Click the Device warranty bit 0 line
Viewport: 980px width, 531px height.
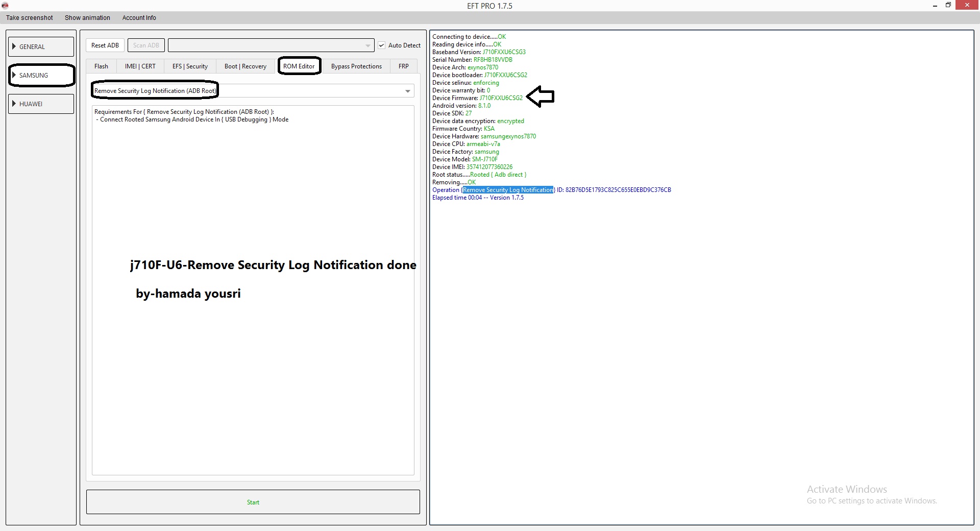(461, 90)
